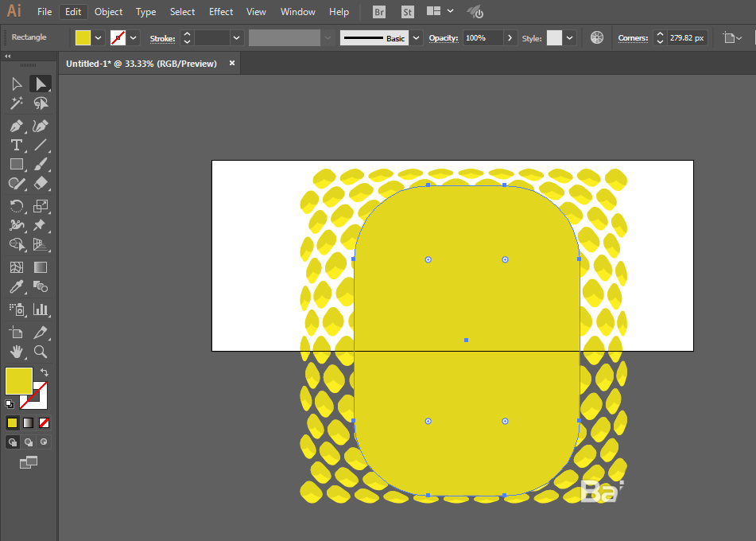Set paint mode to None

(x=44, y=422)
